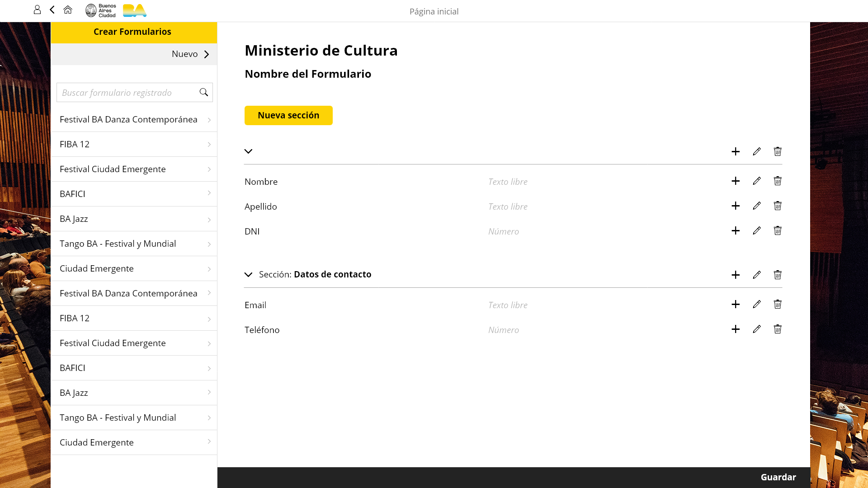The height and width of the screenshot is (488, 868).
Task: Open second Tango BA - Festival y Mundial
Action: [x=134, y=418]
